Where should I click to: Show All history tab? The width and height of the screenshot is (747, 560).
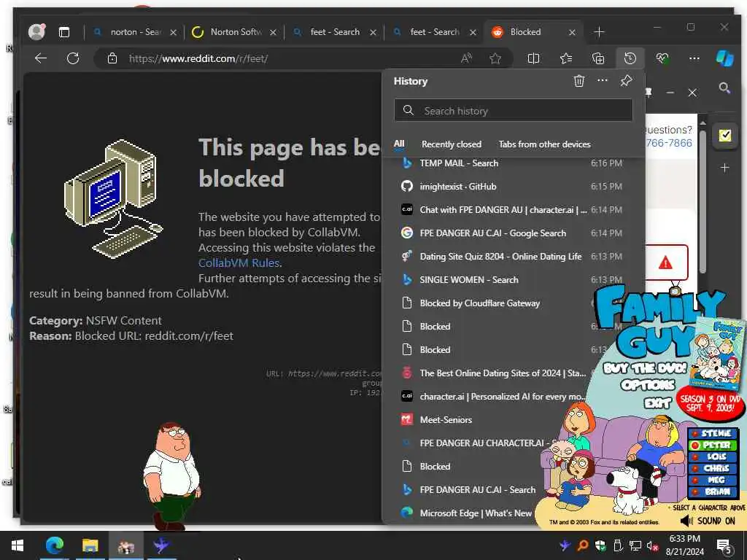(x=399, y=144)
